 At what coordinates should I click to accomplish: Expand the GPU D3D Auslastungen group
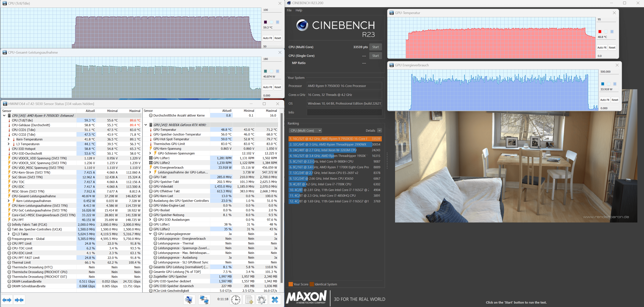click(150, 220)
